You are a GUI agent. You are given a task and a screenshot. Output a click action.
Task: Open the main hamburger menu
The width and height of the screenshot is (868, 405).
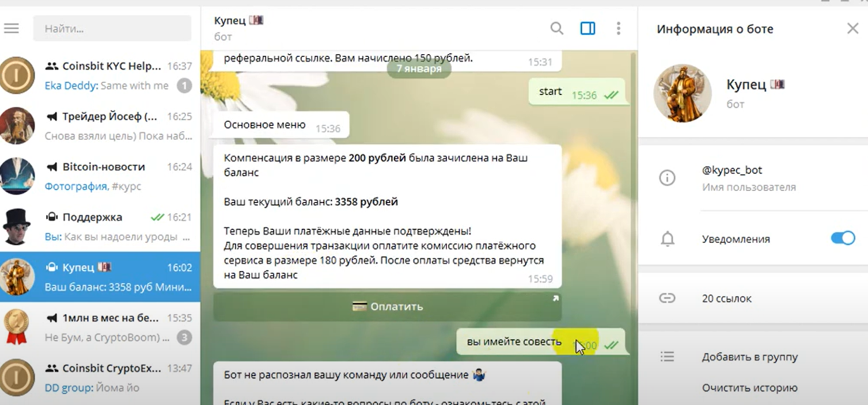pos(12,28)
